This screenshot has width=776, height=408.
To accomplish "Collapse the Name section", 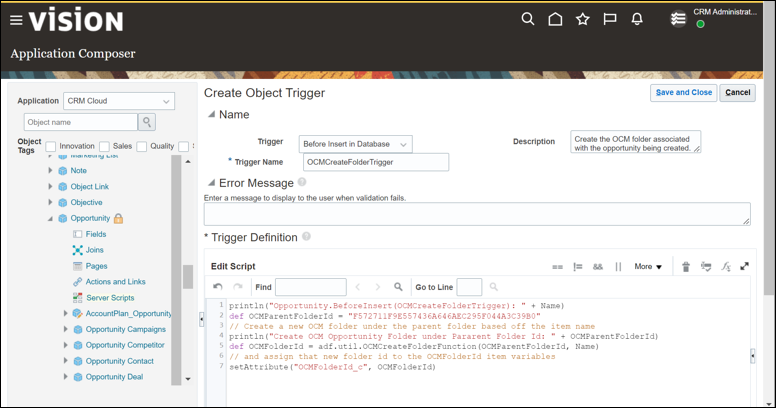I will (211, 114).
